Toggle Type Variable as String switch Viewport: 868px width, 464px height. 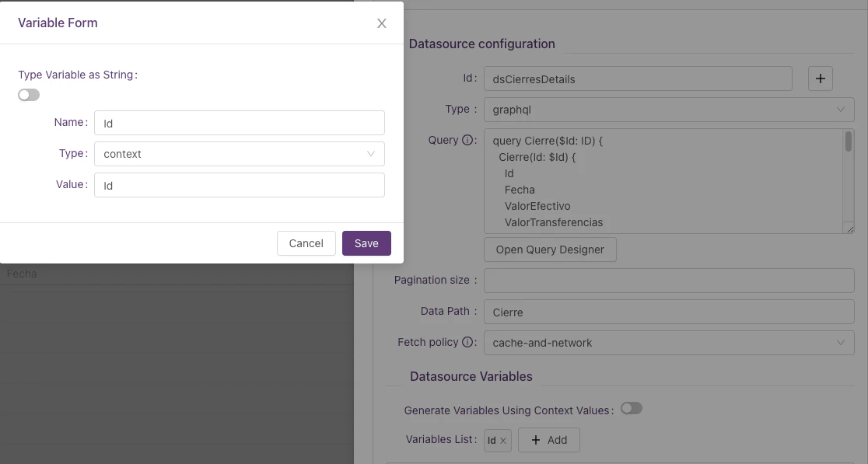tap(29, 95)
